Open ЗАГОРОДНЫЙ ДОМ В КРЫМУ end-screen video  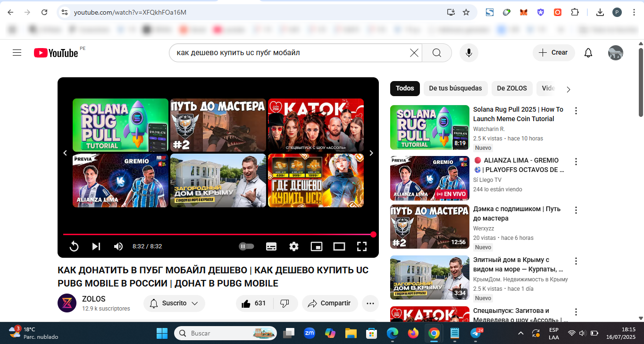pos(218,180)
